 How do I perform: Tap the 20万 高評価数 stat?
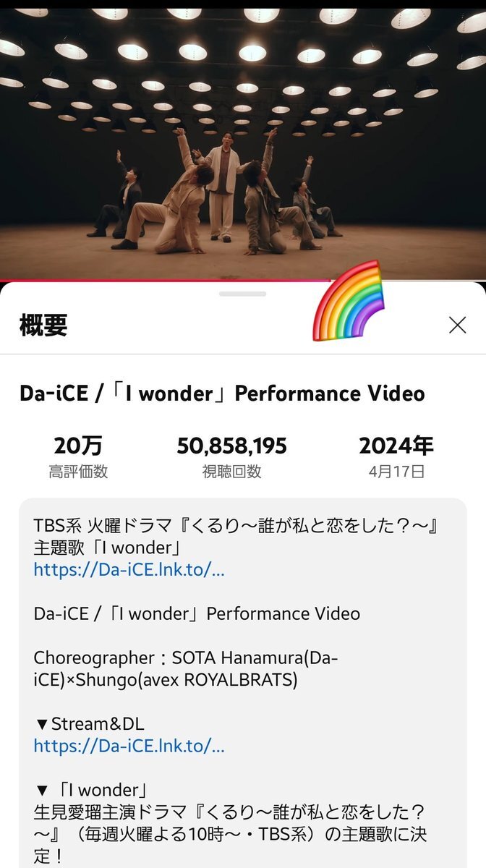(78, 457)
